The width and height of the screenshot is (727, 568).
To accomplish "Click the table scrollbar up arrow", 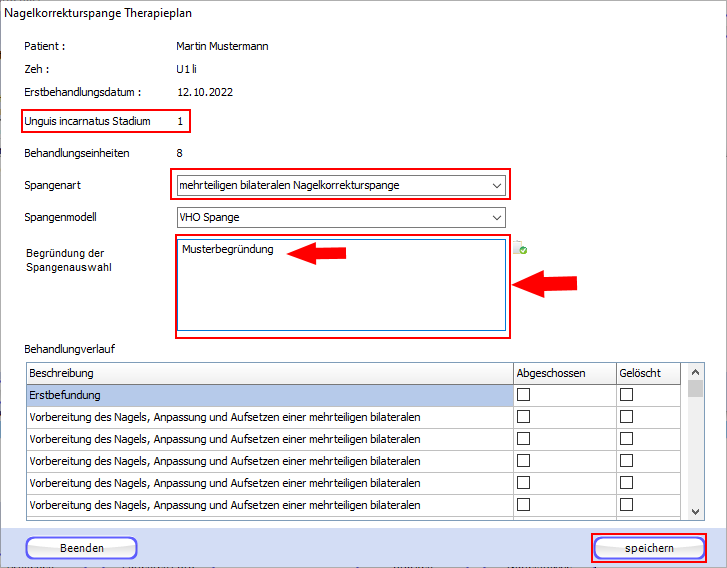I will pos(696,372).
